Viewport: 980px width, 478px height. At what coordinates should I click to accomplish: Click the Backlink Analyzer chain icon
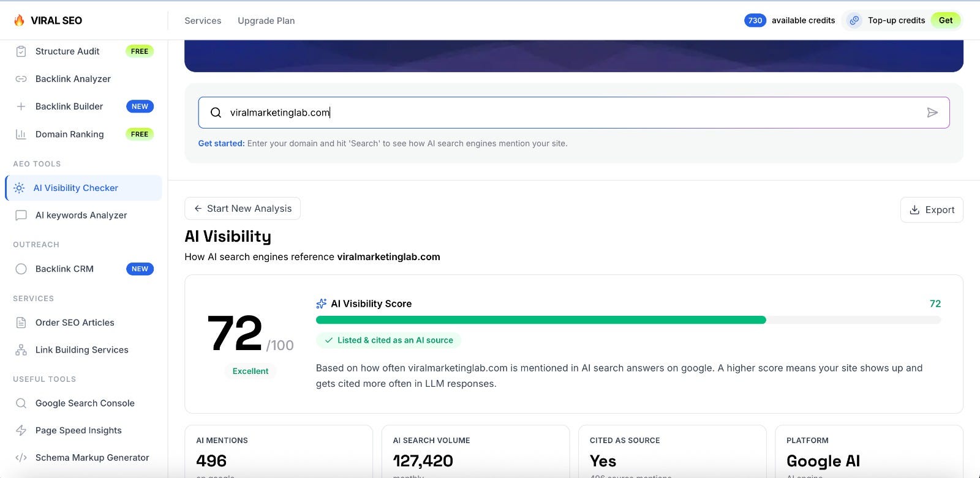(21, 79)
